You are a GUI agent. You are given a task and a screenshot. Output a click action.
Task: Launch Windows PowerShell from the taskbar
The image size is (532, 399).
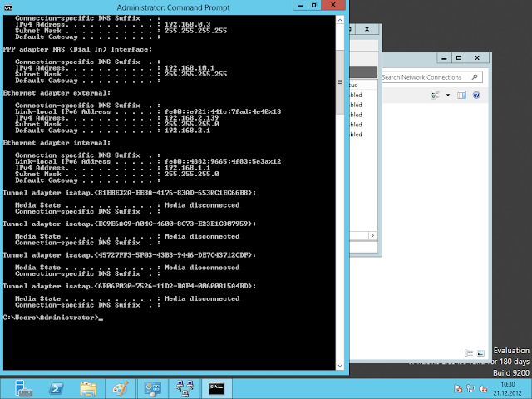56,387
